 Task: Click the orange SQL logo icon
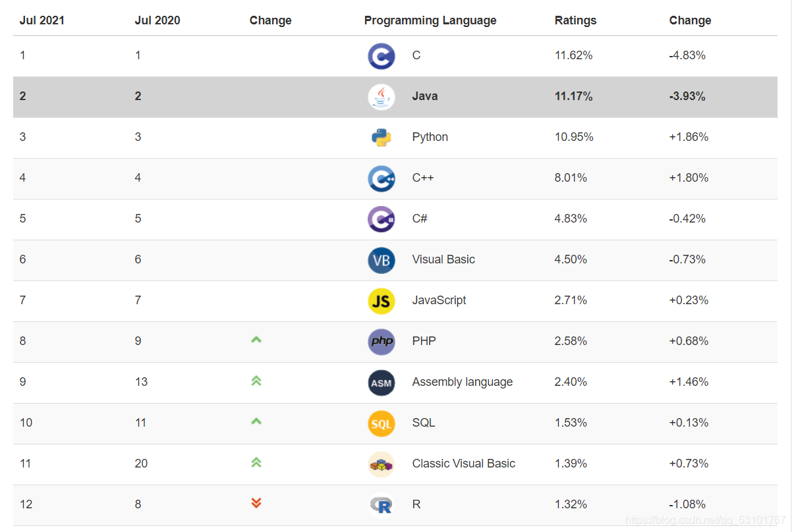(382, 423)
